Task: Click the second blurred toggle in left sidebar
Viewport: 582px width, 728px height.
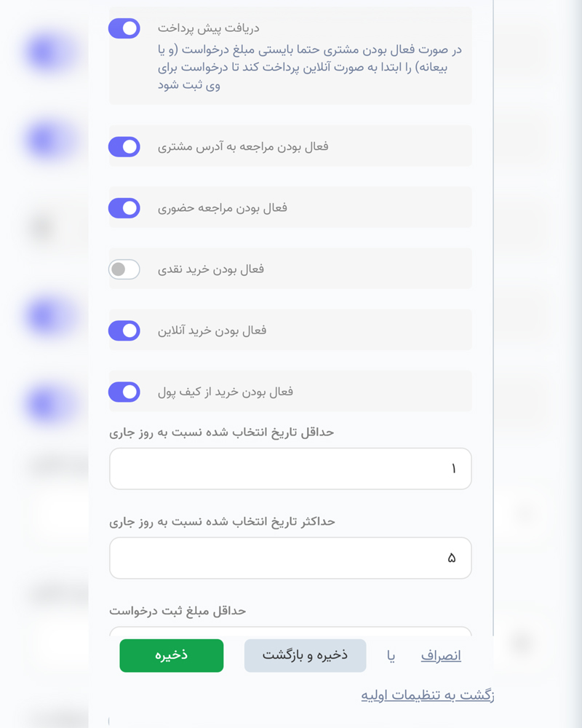Action: [x=44, y=139]
